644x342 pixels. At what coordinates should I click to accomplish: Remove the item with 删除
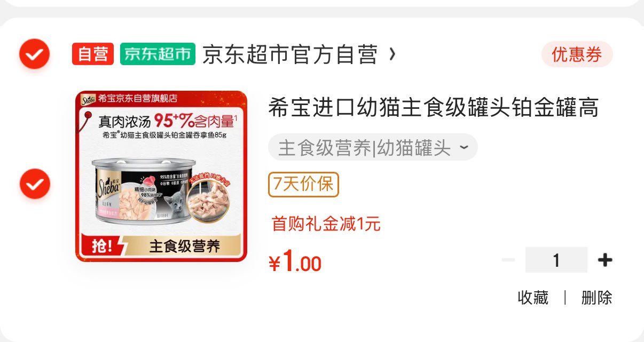point(597,298)
